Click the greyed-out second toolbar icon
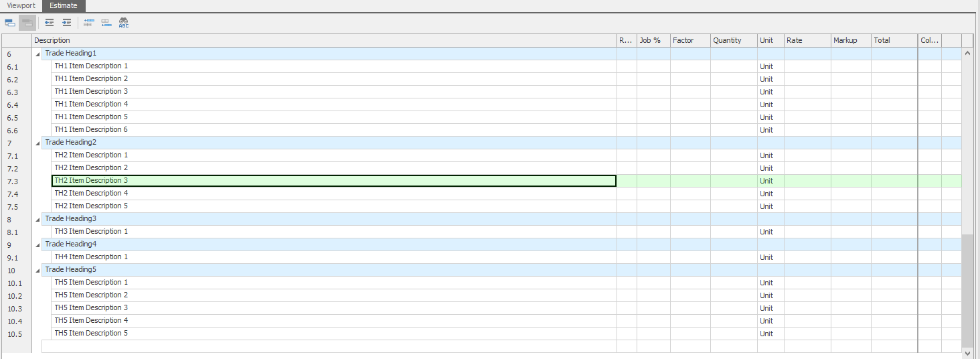This screenshot has width=980, height=359. (27, 23)
